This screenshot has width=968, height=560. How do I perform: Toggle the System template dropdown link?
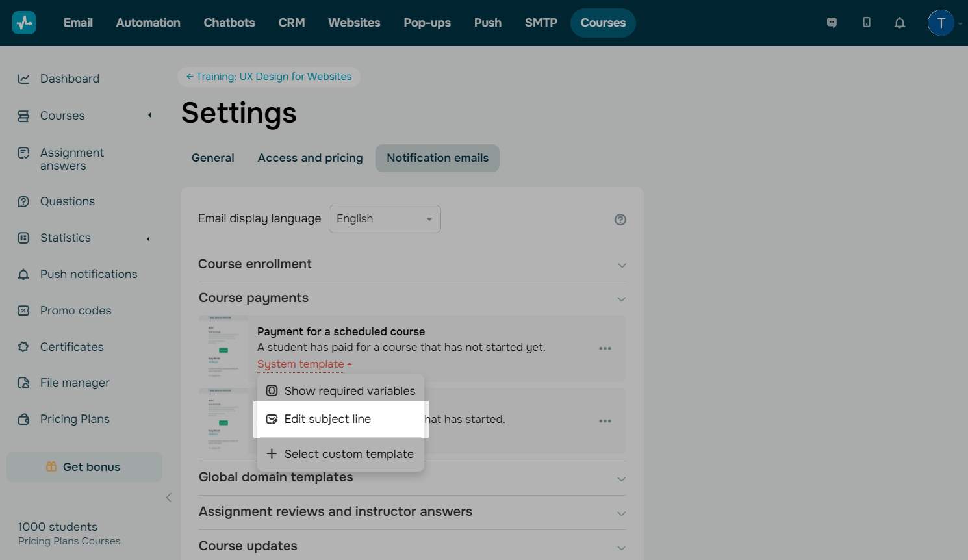[x=304, y=364]
